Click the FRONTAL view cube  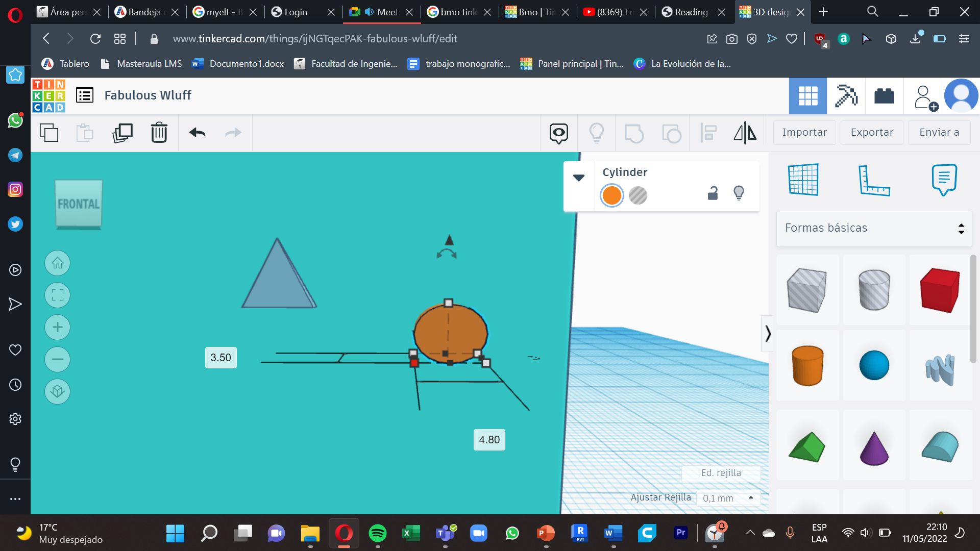point(79,204)
